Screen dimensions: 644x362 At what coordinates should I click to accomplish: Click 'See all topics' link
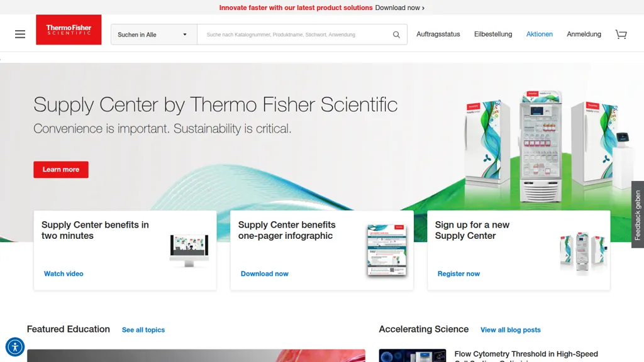click(x=143, y=330)
